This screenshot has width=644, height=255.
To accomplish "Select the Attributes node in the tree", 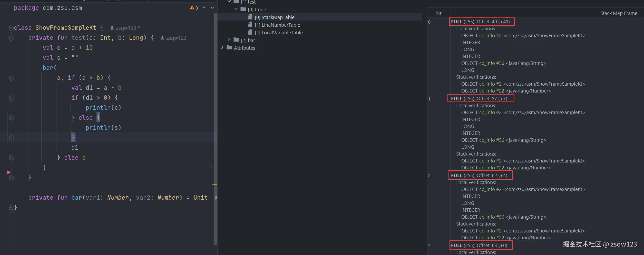I will (x=245, y=48).
